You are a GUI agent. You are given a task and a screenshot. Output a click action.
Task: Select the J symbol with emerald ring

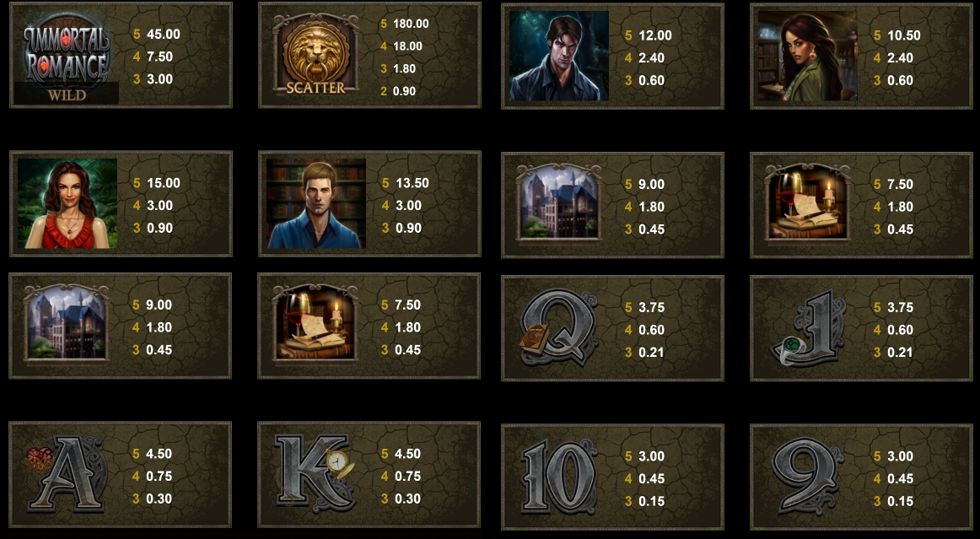point(808,328)
